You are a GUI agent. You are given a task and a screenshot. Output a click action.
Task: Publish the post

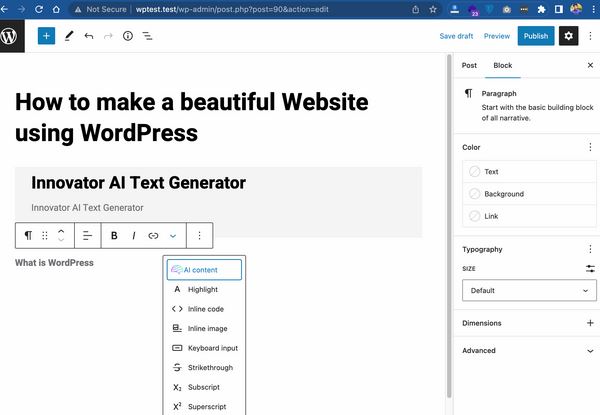tap(536, 36)
